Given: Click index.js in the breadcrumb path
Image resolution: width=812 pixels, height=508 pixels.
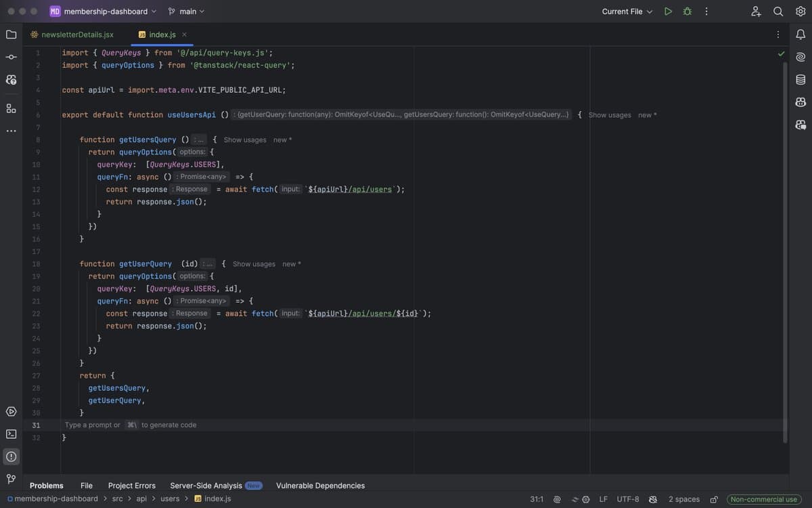Looking at the screenshot, I should [212, 499].
